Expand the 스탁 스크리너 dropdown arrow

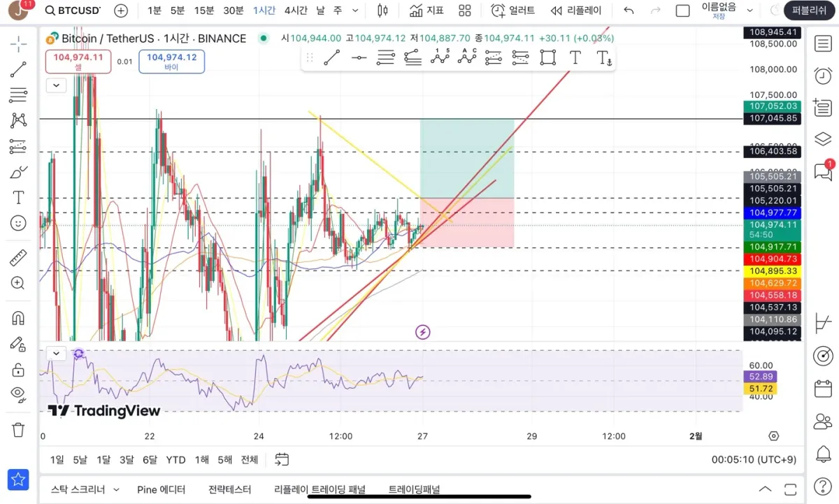point(116,490)
